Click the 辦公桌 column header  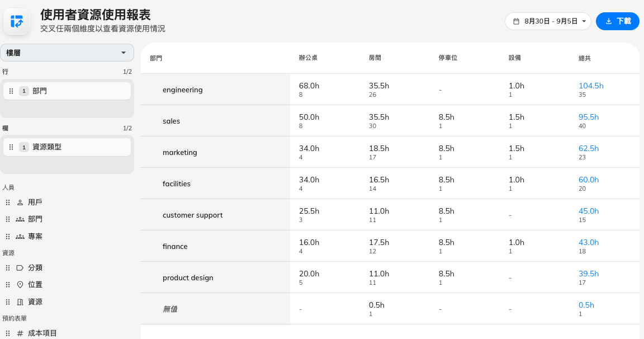point(308,58)
